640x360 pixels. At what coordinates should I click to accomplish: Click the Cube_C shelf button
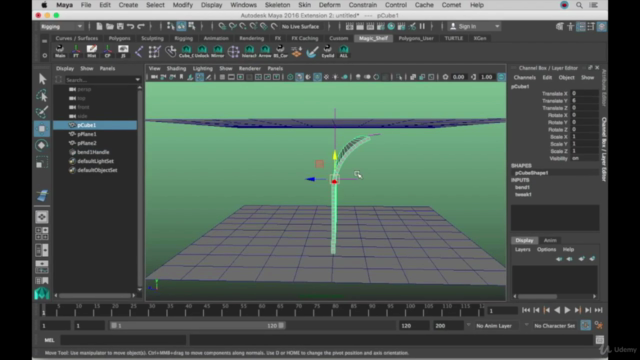186,51
